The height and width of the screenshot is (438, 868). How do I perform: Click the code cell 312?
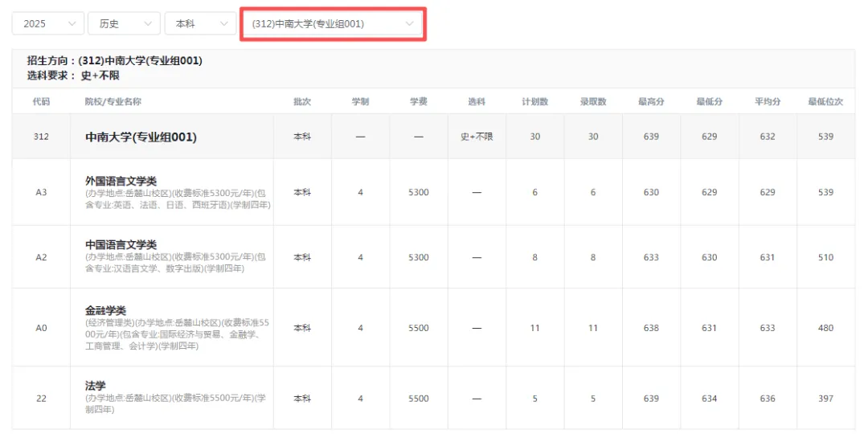(x=41, y=136)
